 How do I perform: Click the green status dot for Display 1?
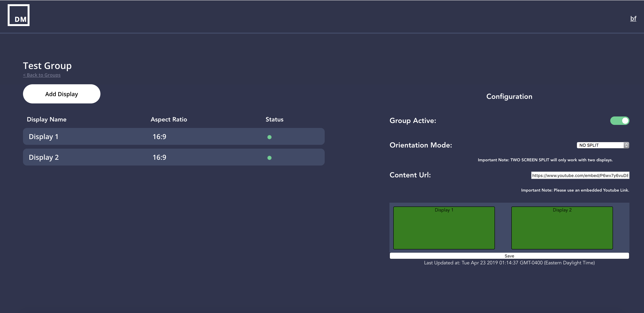click(x=269, y=137)
